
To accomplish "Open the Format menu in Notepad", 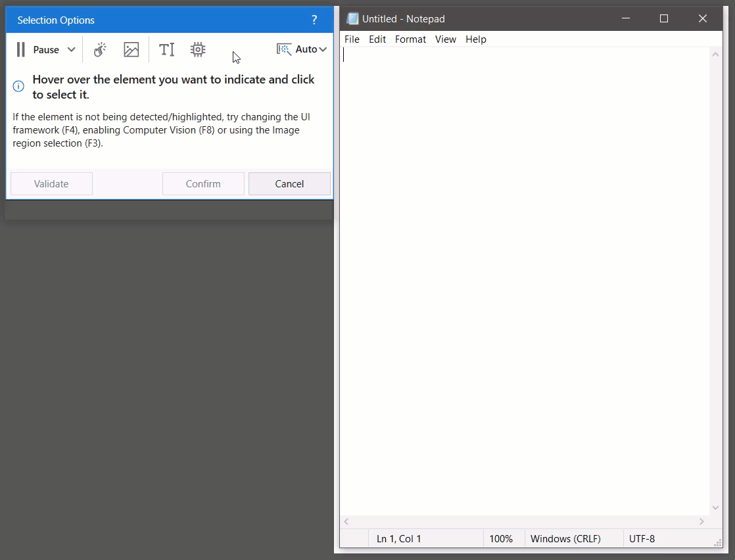I will [410, 39].
